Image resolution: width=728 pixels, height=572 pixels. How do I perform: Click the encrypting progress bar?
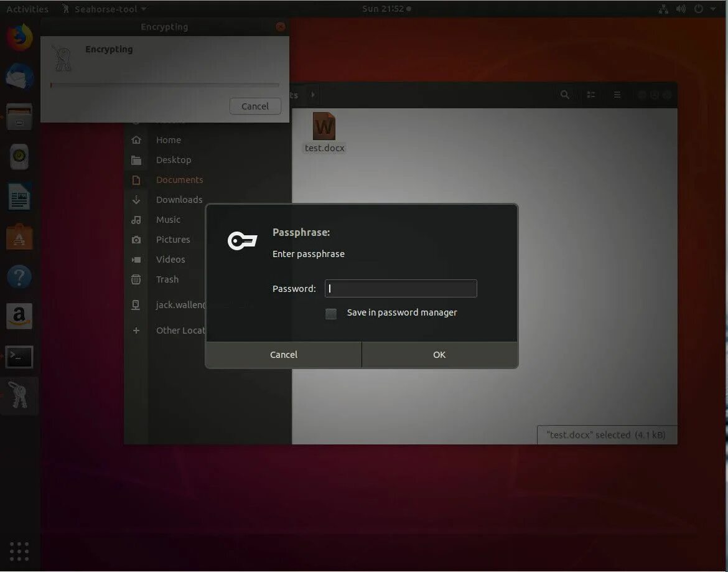point(164,85)
